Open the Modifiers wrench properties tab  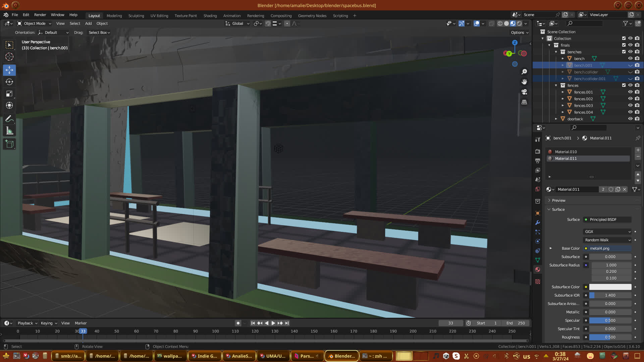538,223
